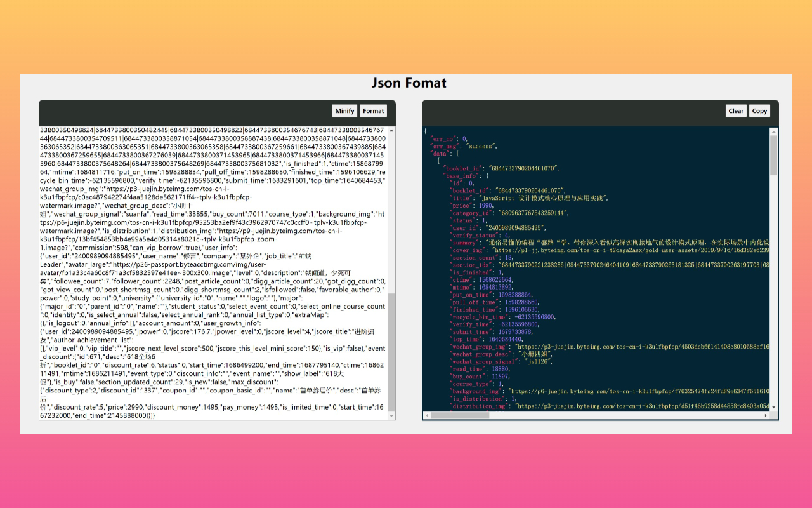Click the "status": 1 line
Screen dimensions: 812x508
469,220
